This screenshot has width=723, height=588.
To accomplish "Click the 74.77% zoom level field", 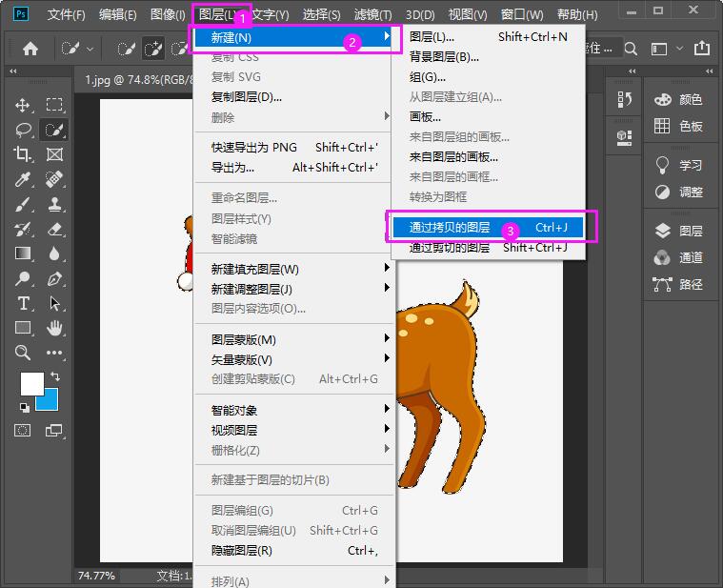I will point(96,576).
